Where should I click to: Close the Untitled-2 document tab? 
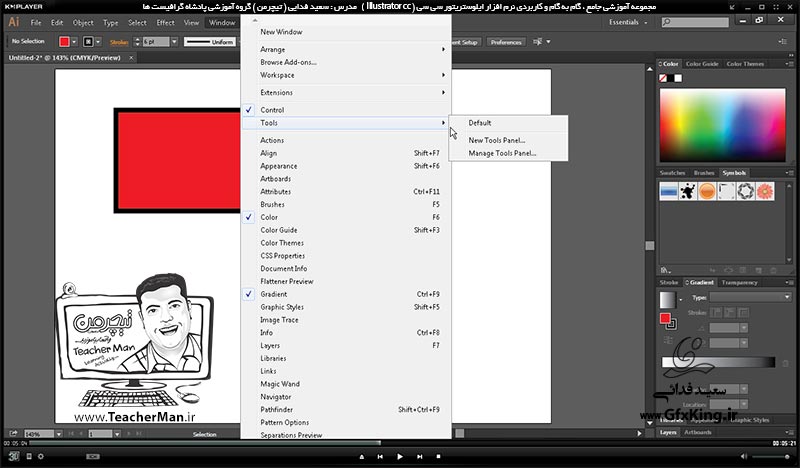coord(131,58)
